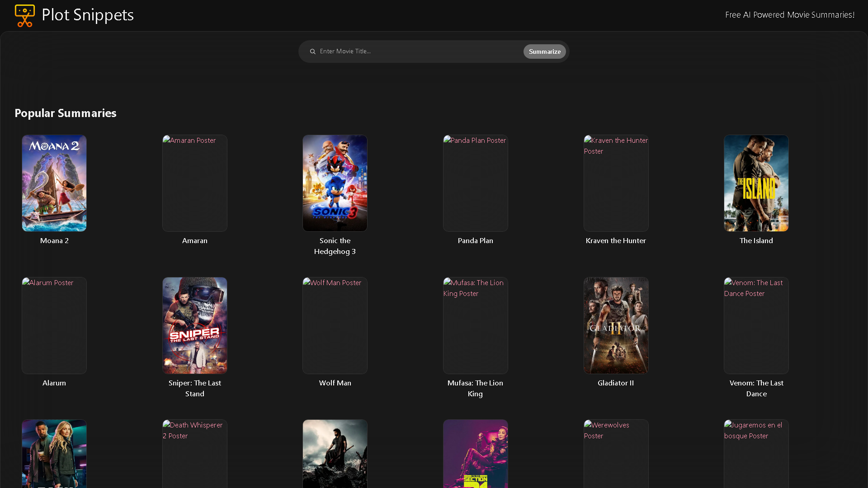868x488 pixels.
Task: Open the Mufasa: The Lion King poster placeholder
Action: (476, 325)
